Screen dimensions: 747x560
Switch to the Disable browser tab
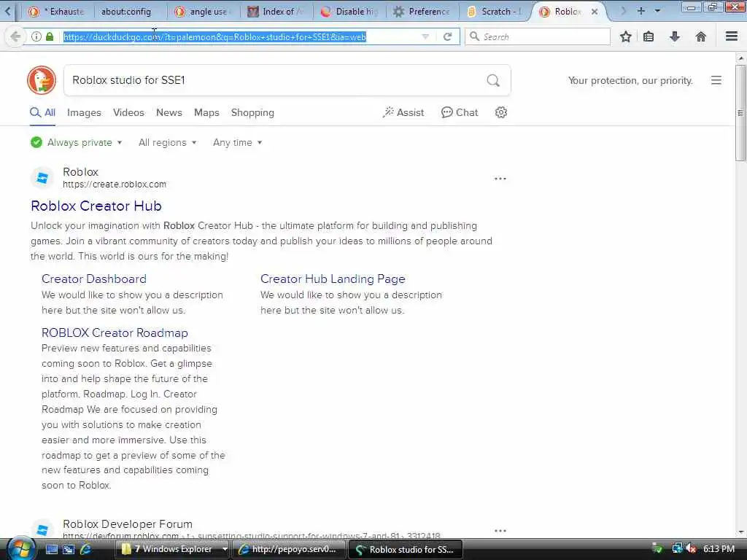point(349,12)
